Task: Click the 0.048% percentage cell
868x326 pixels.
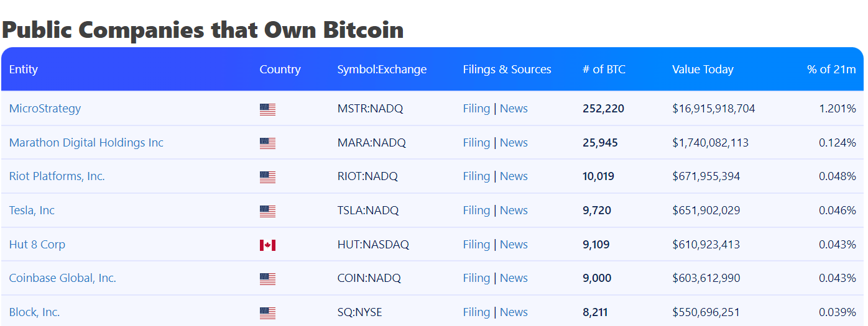Action: (838, 176)
